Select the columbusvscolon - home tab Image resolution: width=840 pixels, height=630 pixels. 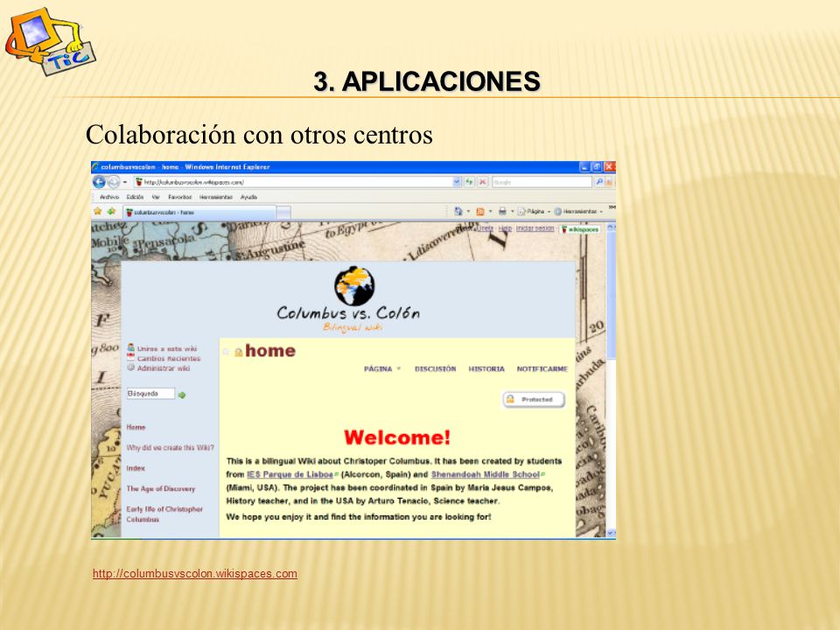tap(199, 212)
